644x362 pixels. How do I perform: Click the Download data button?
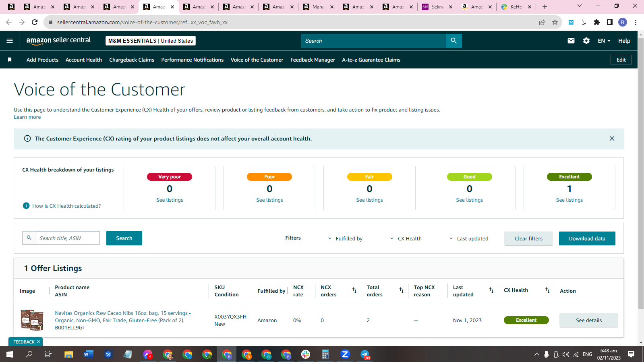[587, 238]
